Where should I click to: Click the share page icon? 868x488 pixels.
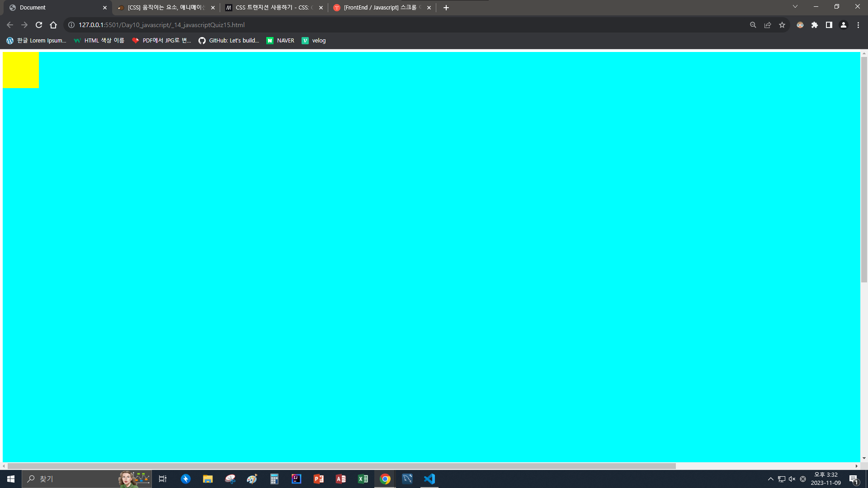(x=768, y=25)
